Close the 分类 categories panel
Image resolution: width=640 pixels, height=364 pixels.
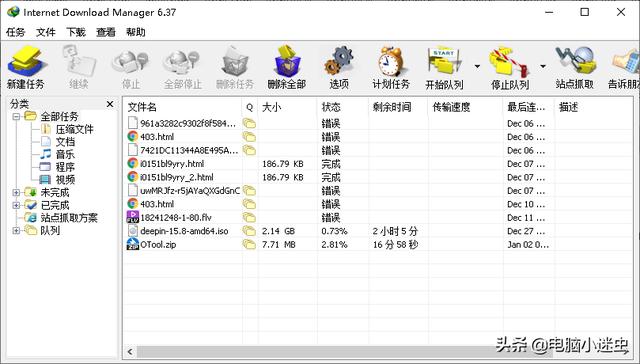tap(110, 104)
